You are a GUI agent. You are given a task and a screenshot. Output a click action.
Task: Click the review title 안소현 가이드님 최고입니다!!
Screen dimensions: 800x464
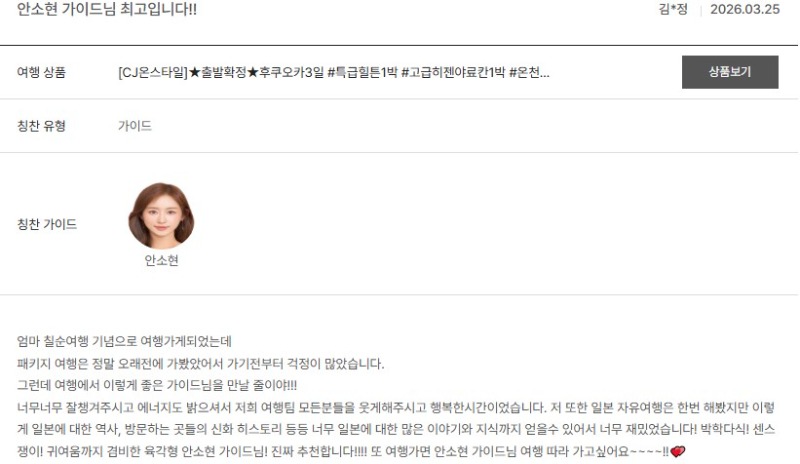click(x=107, y=9)
